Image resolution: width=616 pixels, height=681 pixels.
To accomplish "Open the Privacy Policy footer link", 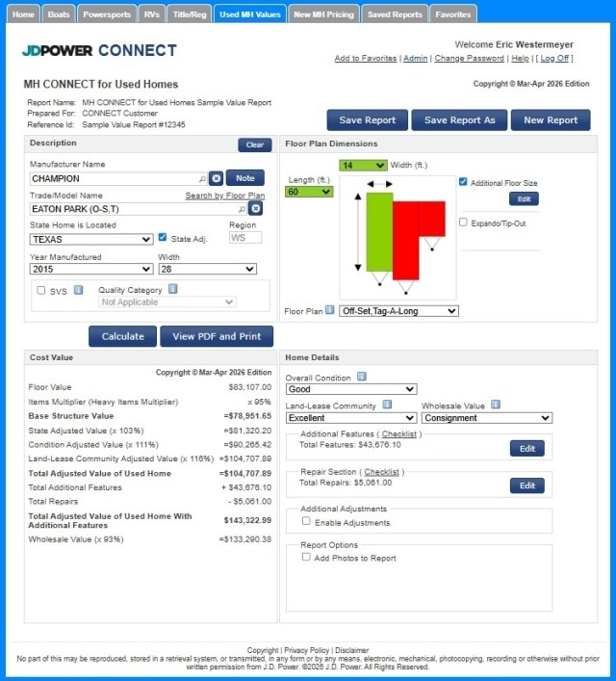I will tap(306, 650).
